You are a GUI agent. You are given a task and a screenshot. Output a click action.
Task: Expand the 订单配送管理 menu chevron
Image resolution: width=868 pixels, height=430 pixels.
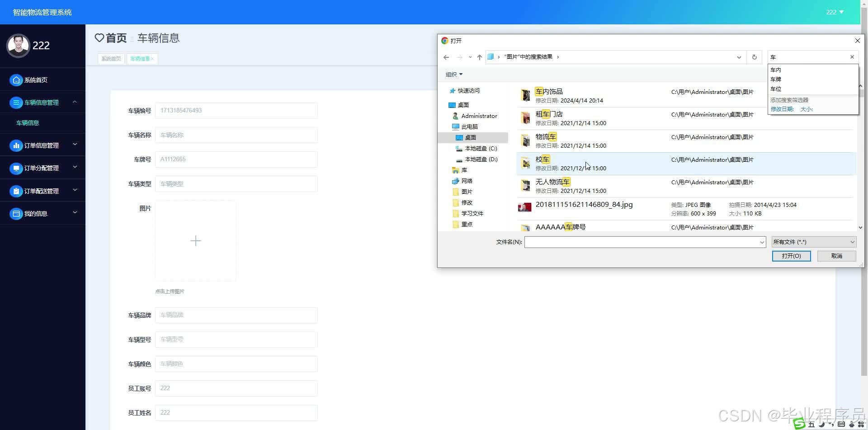click(x=75, y=190)
